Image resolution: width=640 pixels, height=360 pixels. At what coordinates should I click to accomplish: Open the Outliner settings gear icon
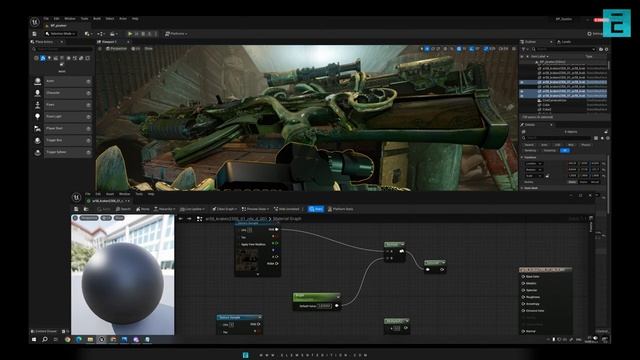[x=607, y=49]
